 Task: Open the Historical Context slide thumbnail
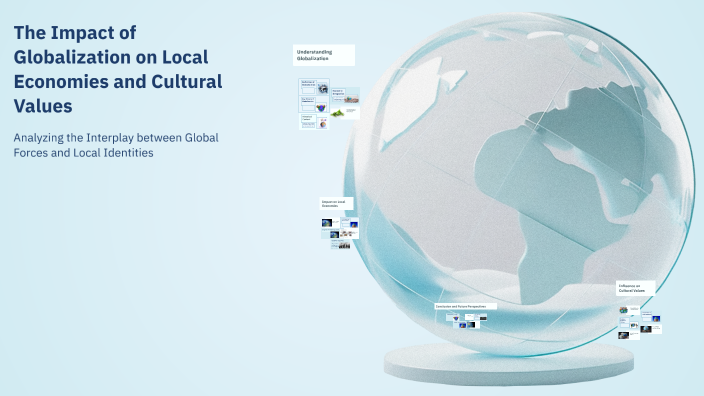314,122
